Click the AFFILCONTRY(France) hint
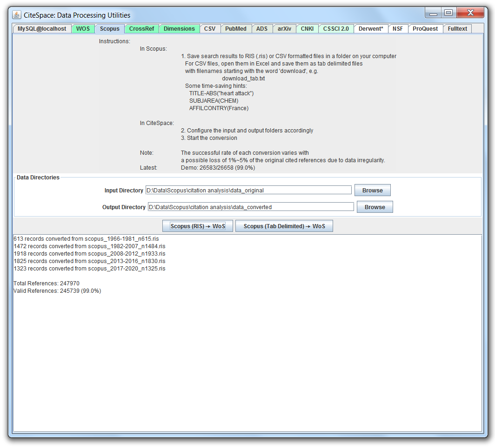 point(219,108)
